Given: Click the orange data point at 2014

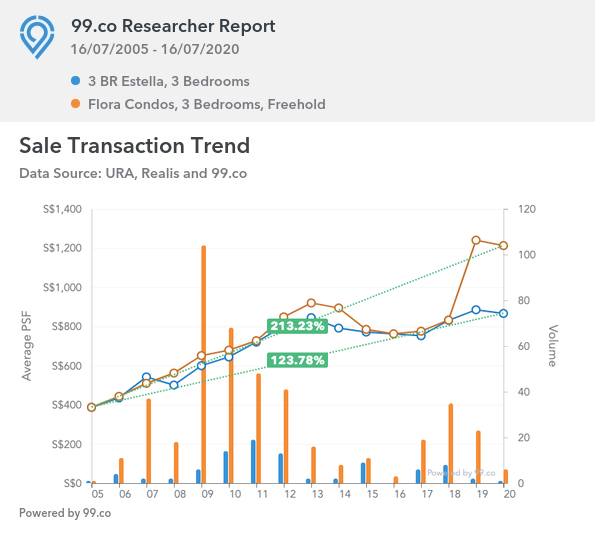Looking at the screenshot, I should coord(339,308).
